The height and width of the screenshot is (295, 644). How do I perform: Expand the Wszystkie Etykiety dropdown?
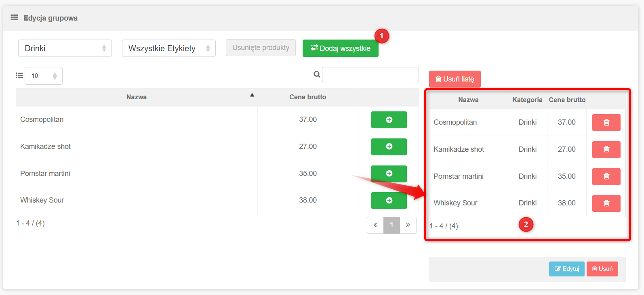168,48
